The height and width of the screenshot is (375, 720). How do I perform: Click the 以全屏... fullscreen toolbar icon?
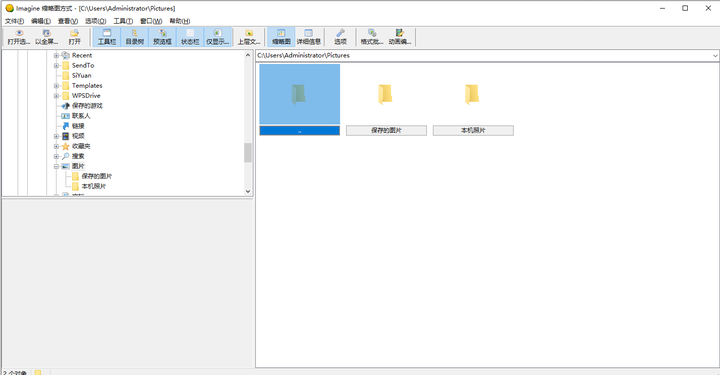tap(46, 33)
